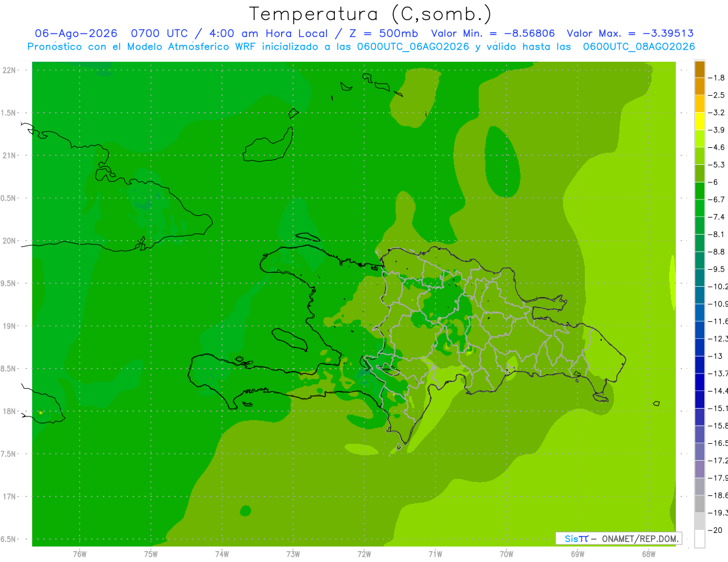
Task: Click the "75W" longitude label
Action: (x=150, y=554)
